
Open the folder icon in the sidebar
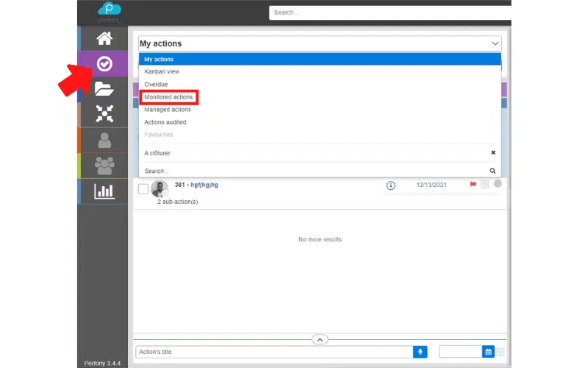point(104,89)
